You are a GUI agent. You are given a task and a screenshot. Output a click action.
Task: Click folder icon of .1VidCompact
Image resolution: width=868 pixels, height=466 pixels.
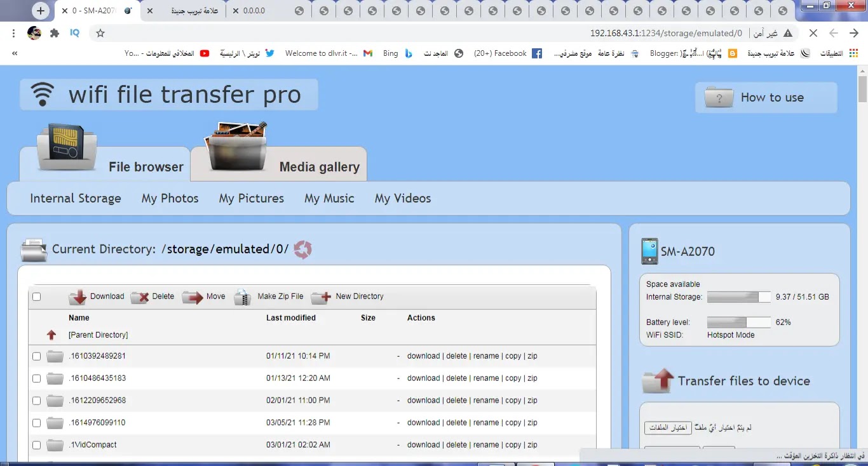point(55,445)
